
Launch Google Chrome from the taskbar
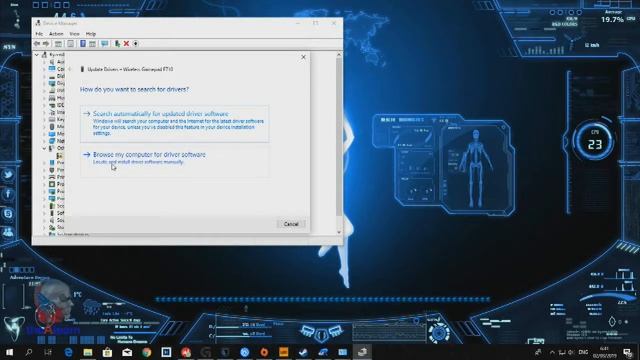[x=147, y=352]
